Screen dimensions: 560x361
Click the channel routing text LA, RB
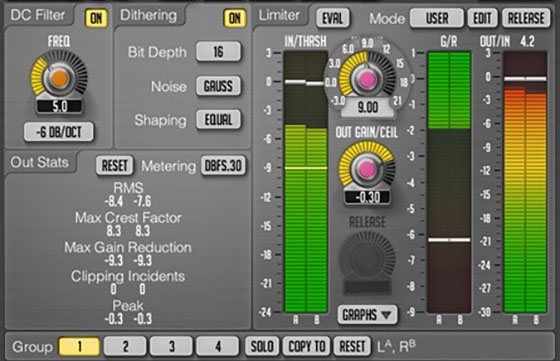[x=396, y=346]
